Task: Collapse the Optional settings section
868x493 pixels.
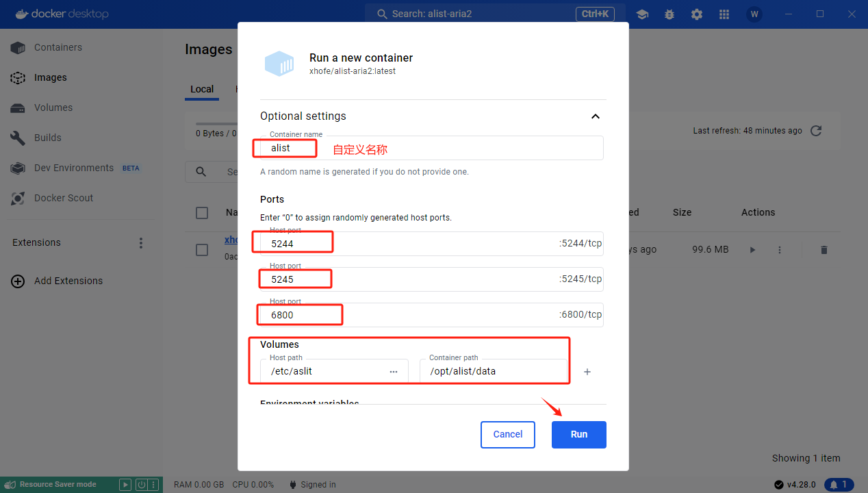Action: coord(595,116)
